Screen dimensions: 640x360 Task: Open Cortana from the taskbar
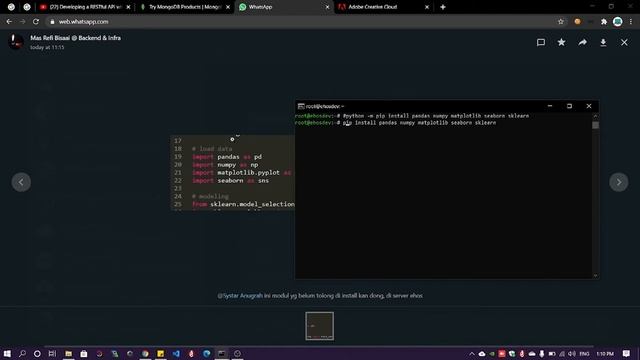[37, 353]
